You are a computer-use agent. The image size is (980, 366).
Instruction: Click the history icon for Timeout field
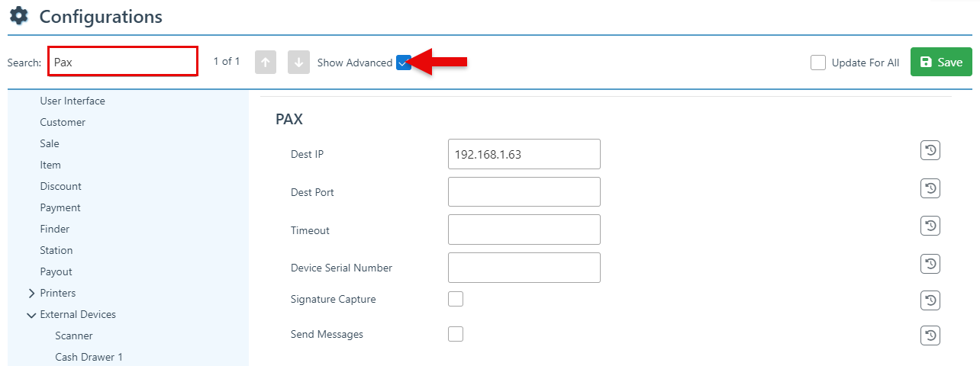(930, 226)
